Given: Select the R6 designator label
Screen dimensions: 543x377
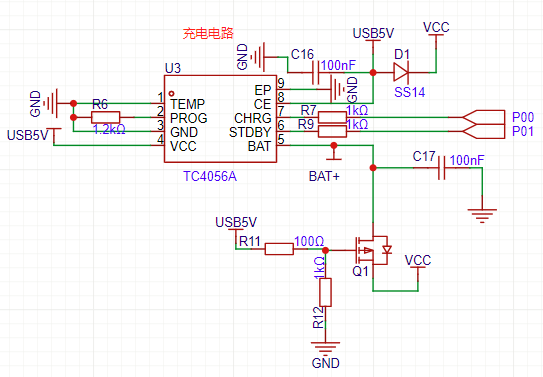Looking at the screenshot, I should 100,104.
